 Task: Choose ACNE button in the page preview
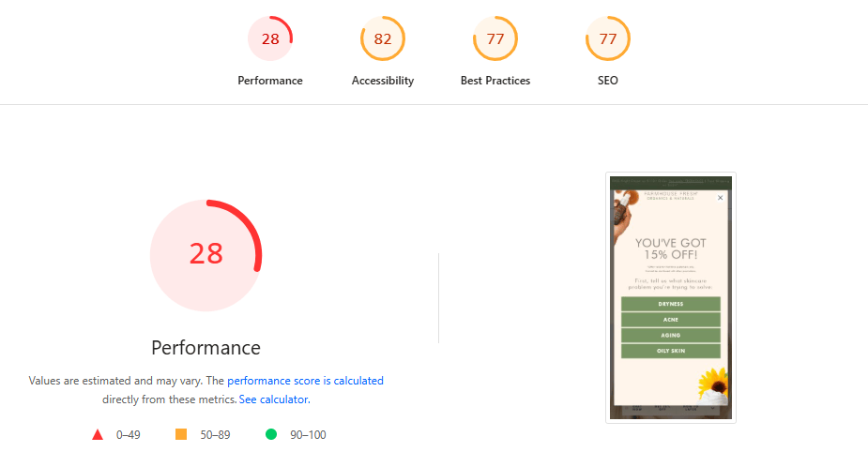click(670, 320)
